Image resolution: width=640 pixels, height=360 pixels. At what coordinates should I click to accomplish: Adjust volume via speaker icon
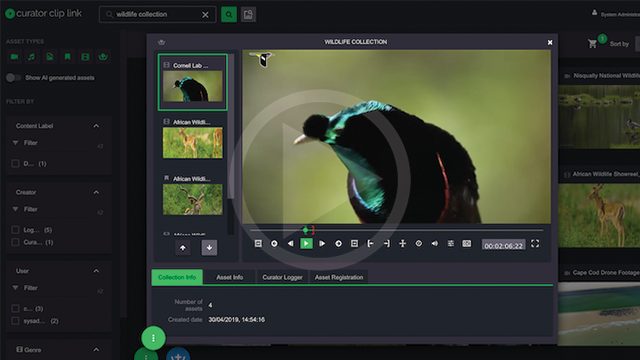435,244
